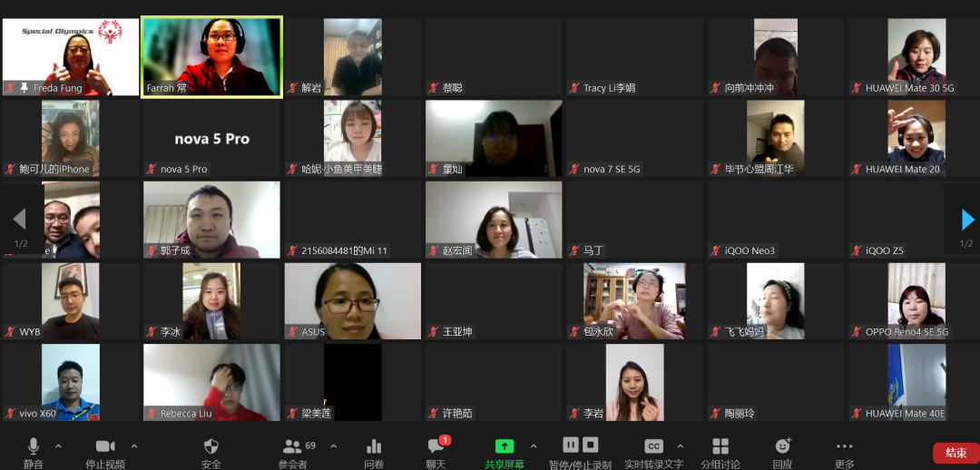Go to next gallery page with blue arrow

point(967,220)
